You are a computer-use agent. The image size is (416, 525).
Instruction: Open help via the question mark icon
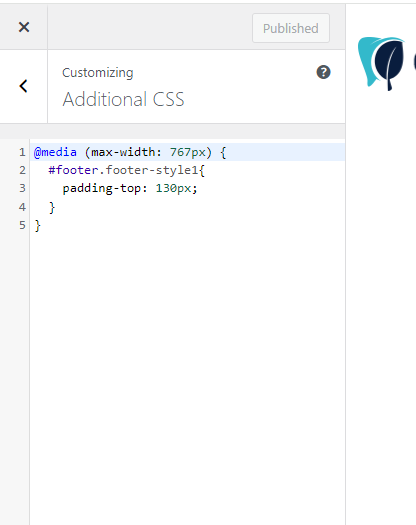coord(323,72)
